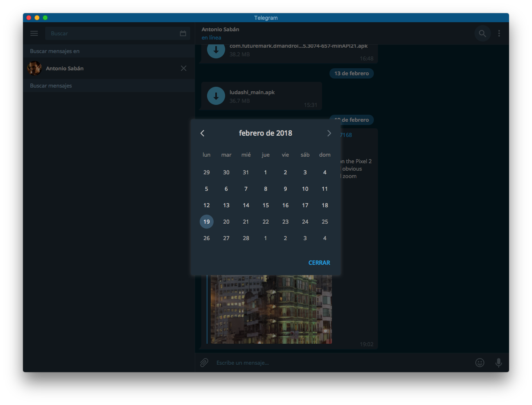Select February 19 highlighted date
Image resolution: width=532 pixels, height=405 pixels.
click(x=207, y=222)
